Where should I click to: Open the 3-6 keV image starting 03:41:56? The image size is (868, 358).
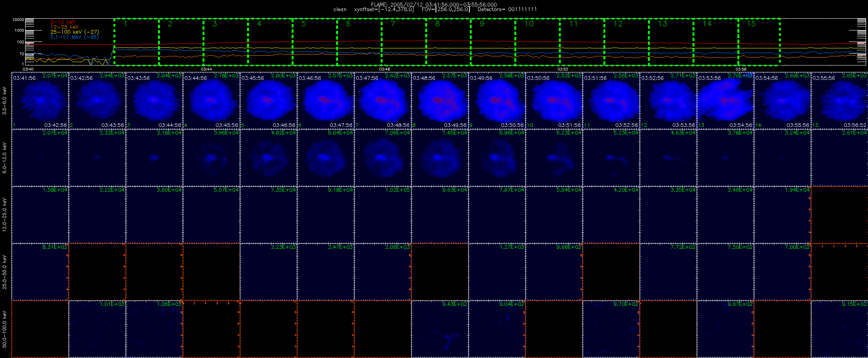(40, 100)
